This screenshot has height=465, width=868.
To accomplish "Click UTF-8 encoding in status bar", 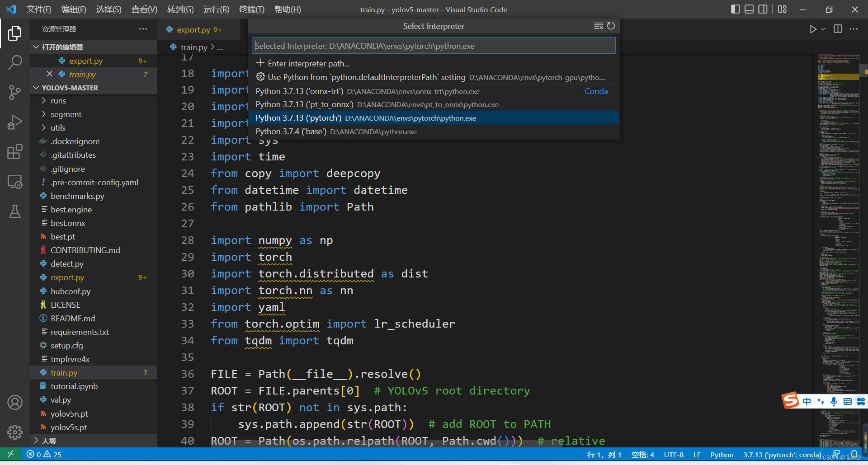I will (x=674, y=455).
